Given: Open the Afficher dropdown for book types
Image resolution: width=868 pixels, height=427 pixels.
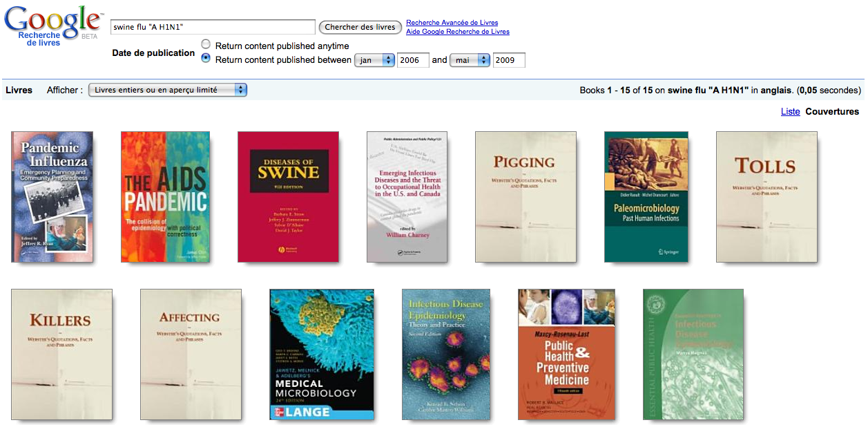Looking at the screenshot, I should click(x=168, y=90).
